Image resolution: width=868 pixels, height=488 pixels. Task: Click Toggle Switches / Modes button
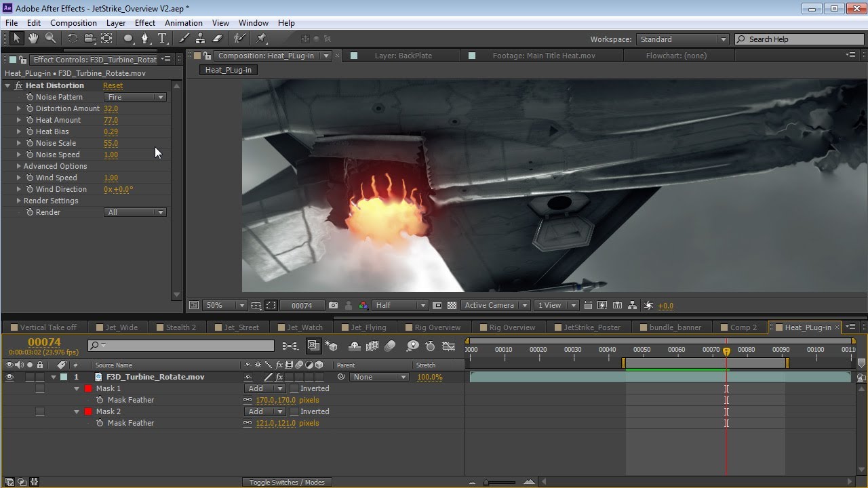click(x=286, y=482)
